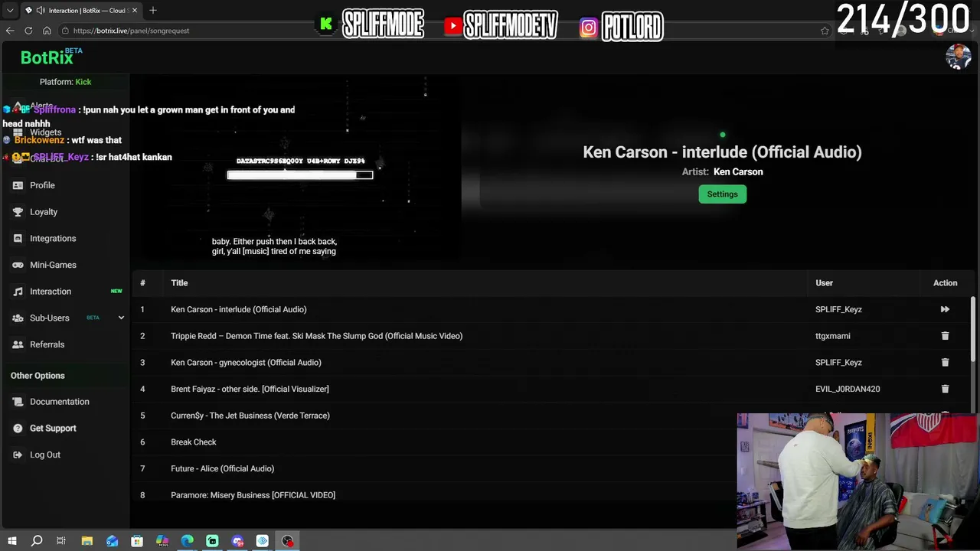Click user ttgxmami in queue
Image resolution: width=980 pixels, height=551 pixels.
click(x=833, y=336)
